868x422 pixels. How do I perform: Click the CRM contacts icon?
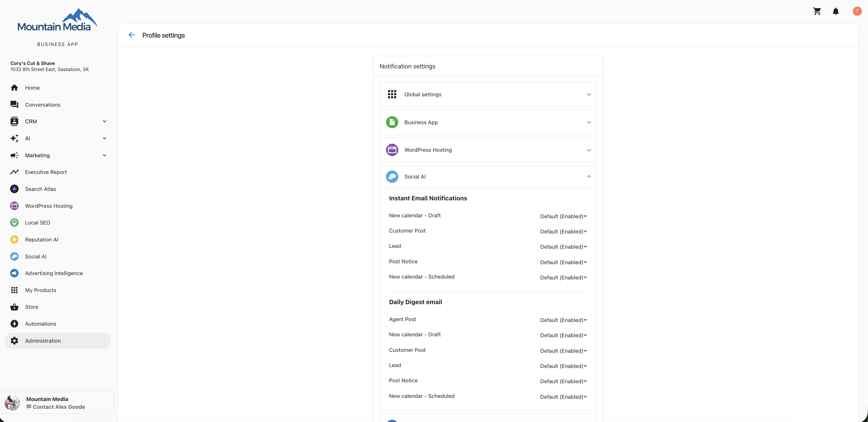click(14, 121)
